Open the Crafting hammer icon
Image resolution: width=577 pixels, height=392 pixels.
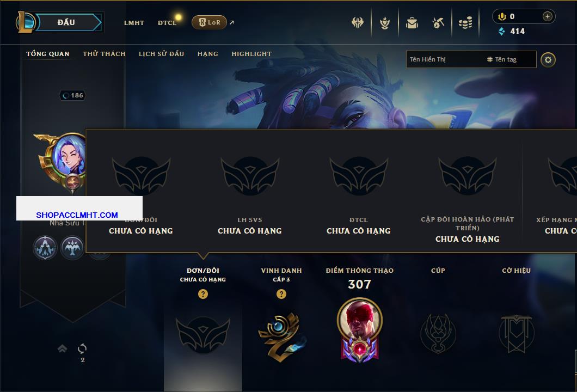click(438, 23)
